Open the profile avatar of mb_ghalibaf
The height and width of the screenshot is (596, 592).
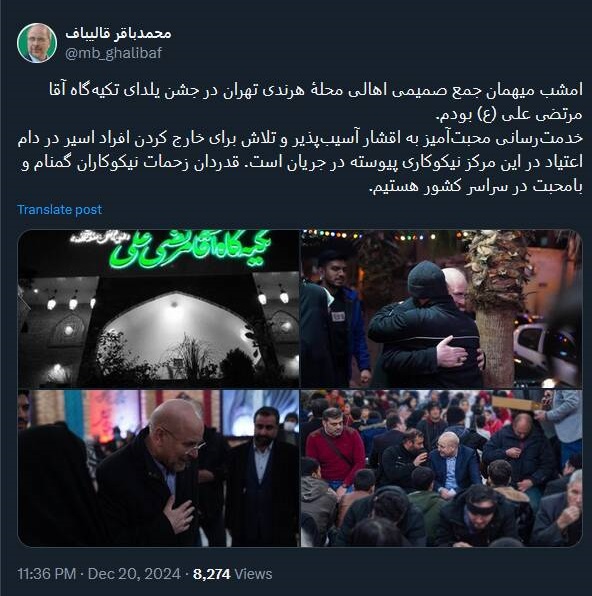(x=37, y=43)
